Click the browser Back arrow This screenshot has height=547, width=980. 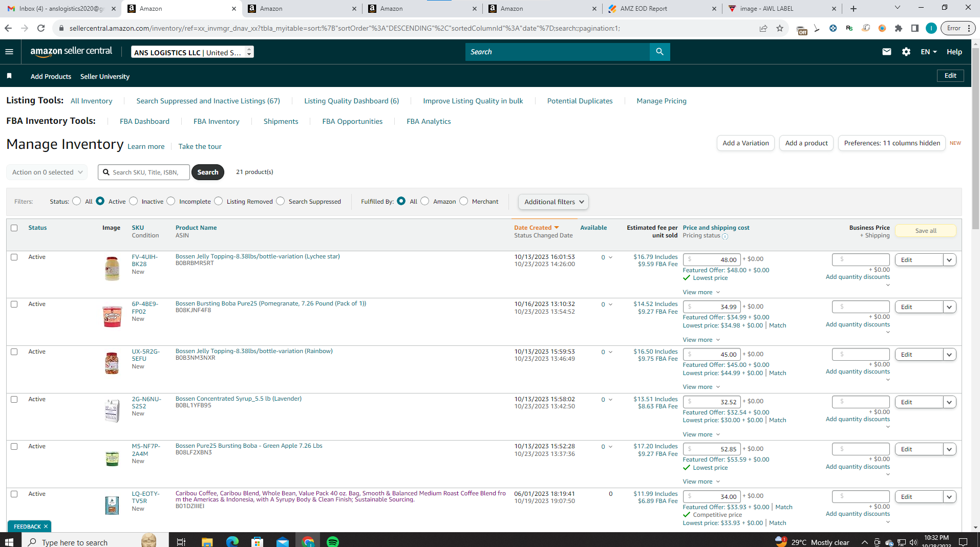pyautogui.click(x=8, y=28)
